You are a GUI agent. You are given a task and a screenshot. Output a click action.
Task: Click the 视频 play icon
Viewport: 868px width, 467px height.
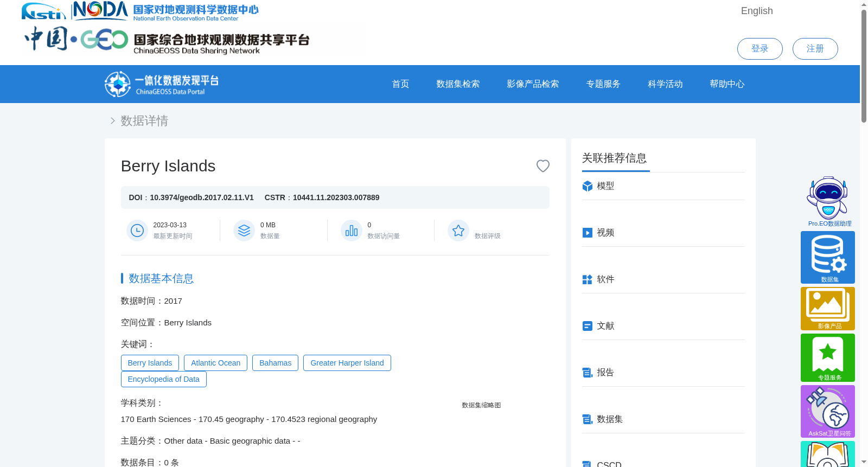click(587, 233)
